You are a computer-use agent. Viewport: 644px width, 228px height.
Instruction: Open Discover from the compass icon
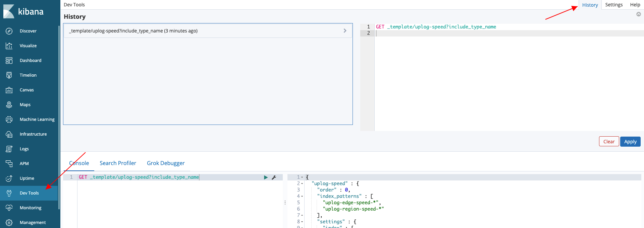tap(9, 31)
